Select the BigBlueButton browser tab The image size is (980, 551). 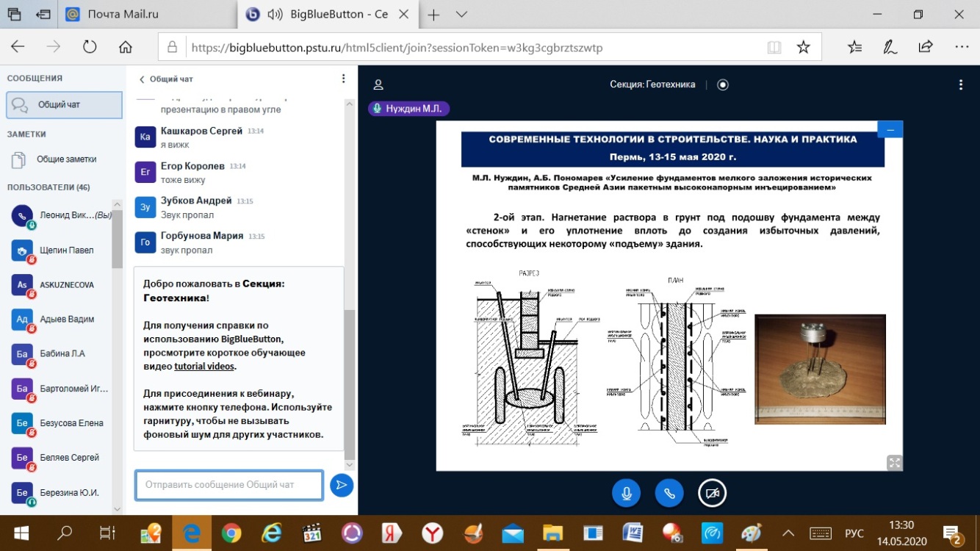tap(328, 14)
